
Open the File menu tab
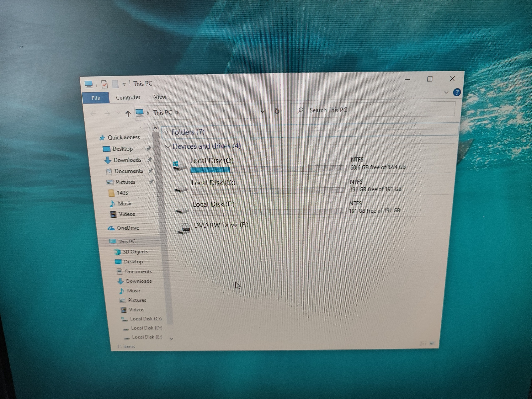(96, 98)
